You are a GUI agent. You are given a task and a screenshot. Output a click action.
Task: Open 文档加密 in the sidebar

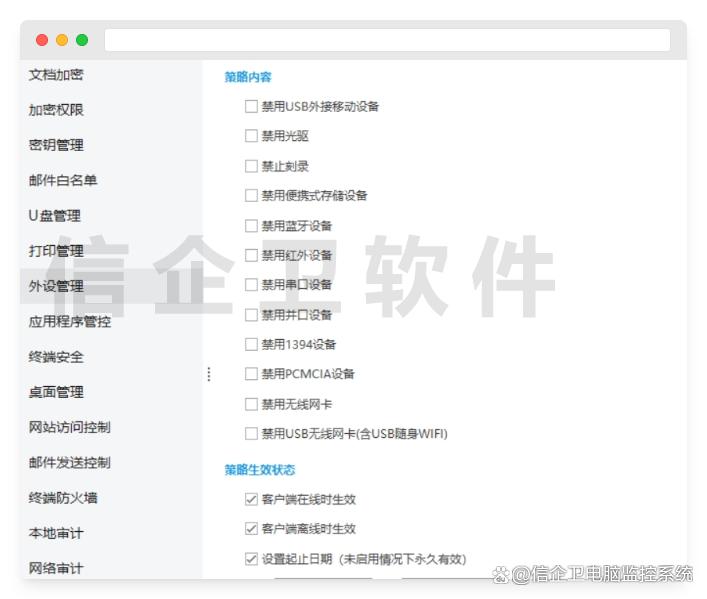click(x=56, y=74)
